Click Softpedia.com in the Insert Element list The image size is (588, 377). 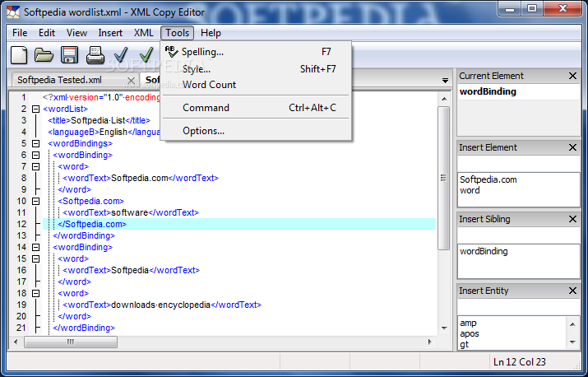click(x=488, y=180)
